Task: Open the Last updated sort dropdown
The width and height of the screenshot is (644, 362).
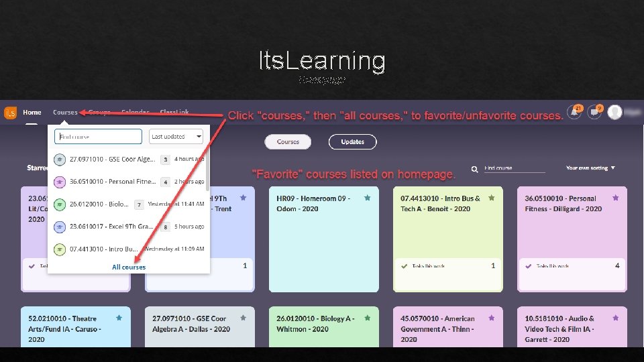Action: coord(176,137)
